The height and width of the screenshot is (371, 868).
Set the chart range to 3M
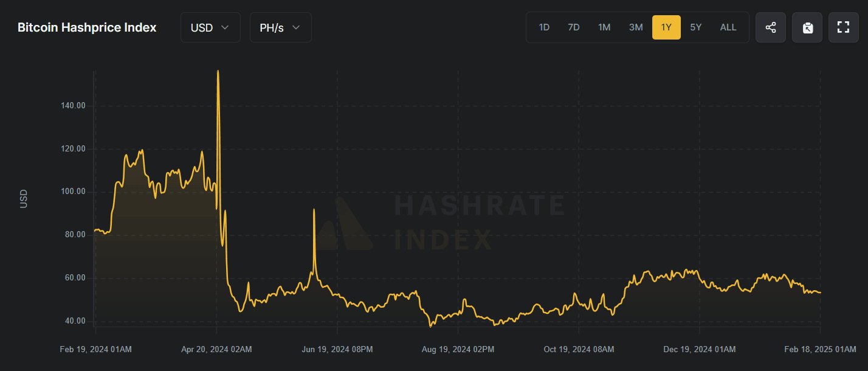click(x=636, y=27)
